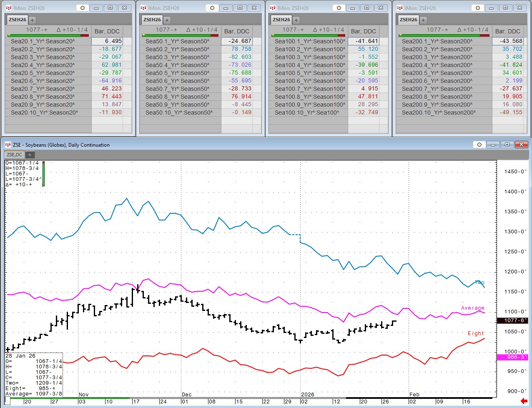Click the black 1077-6 last price box

click(x=513, y=321)
